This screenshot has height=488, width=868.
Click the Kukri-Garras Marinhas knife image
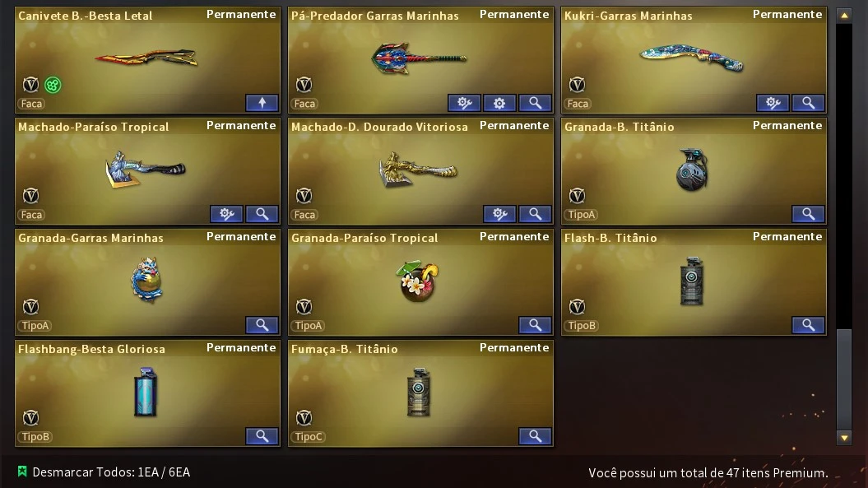pyautogui.click(x=692, y=58)
